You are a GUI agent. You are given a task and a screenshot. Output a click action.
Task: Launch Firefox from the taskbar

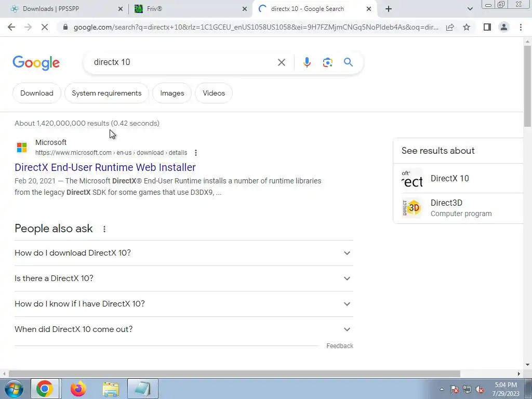point(78,389)
